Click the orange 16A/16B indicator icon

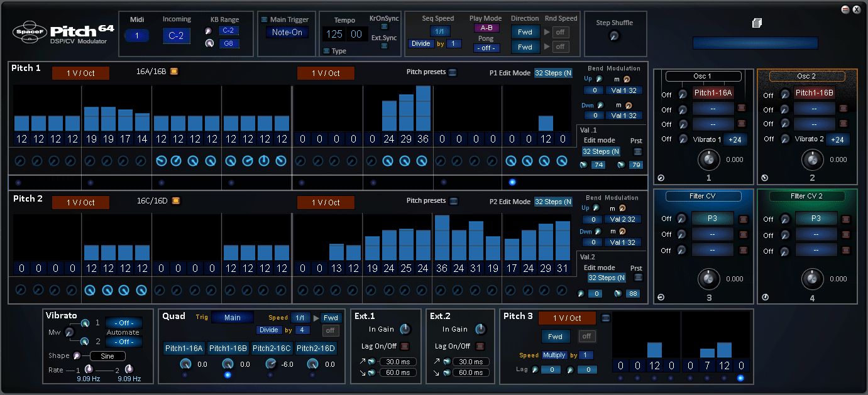(x=174, y=71)
